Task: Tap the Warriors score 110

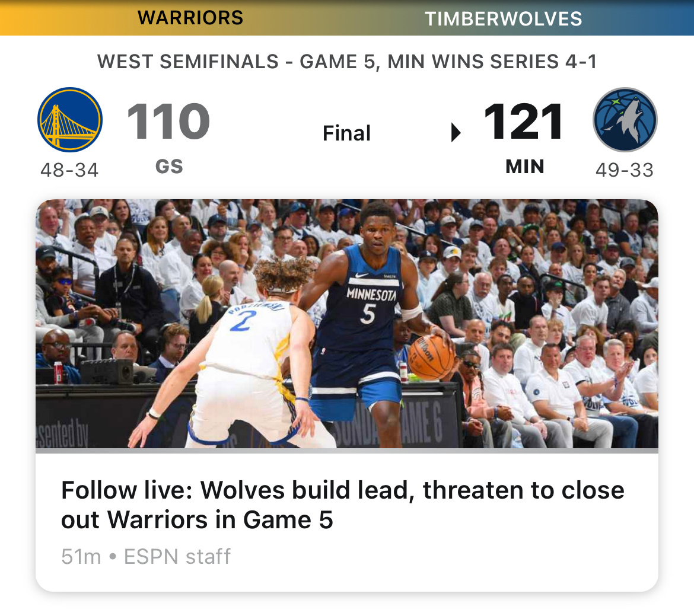Action: (168, 121)
